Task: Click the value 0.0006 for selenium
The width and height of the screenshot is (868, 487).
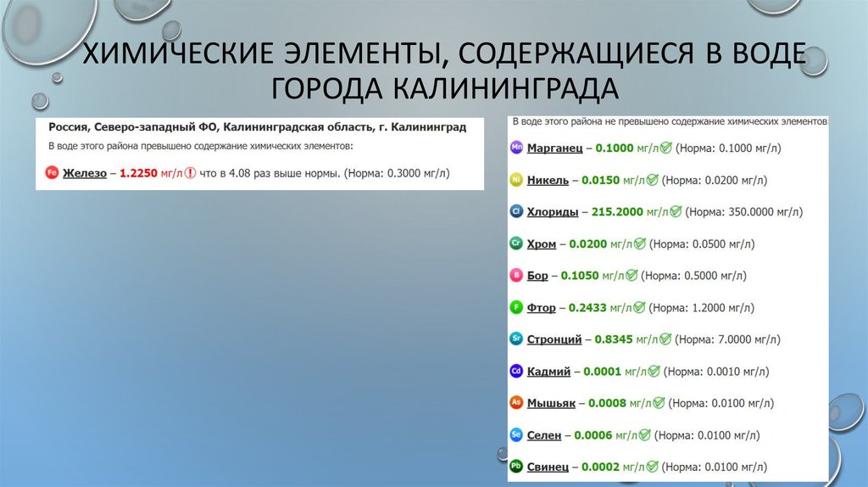Action: 593,435
